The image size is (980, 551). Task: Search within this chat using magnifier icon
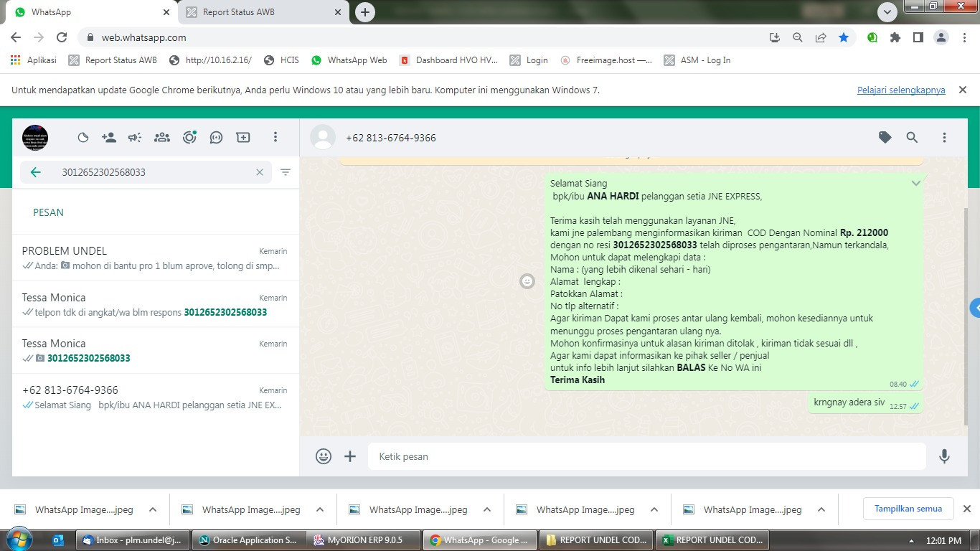[912, 138]
